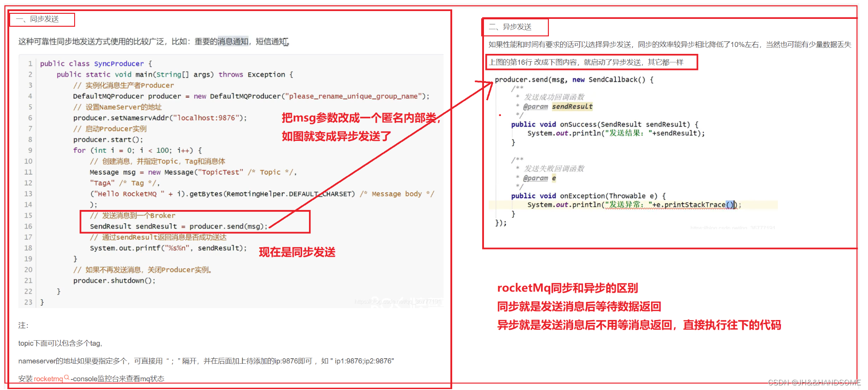The height and width of the screenshot is (390, 868).
Task: Click the comment "// 通过sendResult返回消息是否成功送达"
Action: point(158,237)
